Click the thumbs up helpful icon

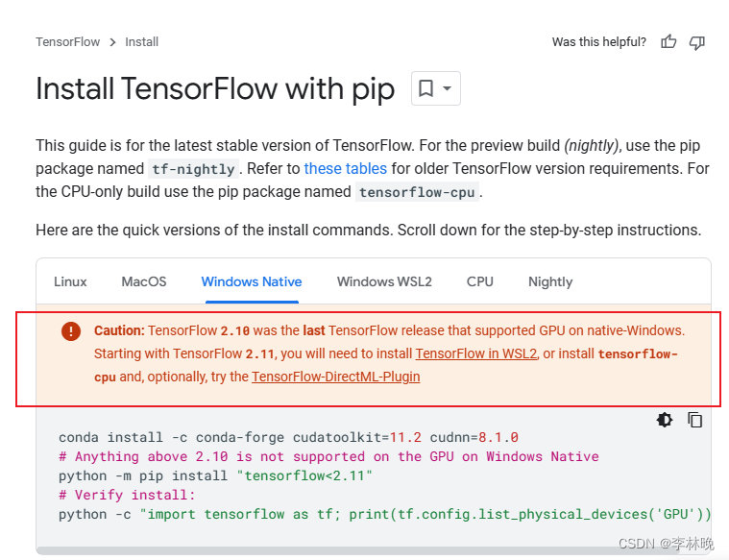coord(668,42)
